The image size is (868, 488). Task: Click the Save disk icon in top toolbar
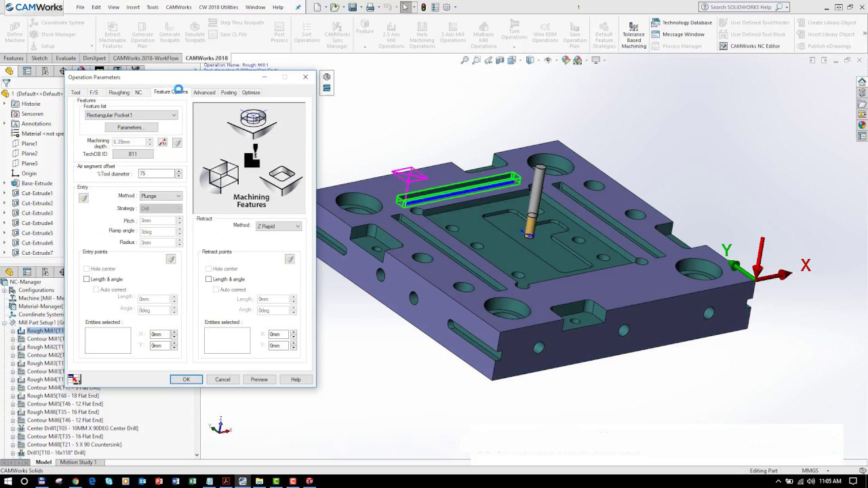pos(353,7)
